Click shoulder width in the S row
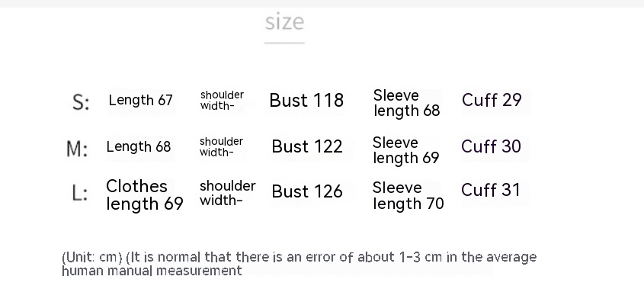The height and width of the screenshot is (305, 644). tap(222, 101)
